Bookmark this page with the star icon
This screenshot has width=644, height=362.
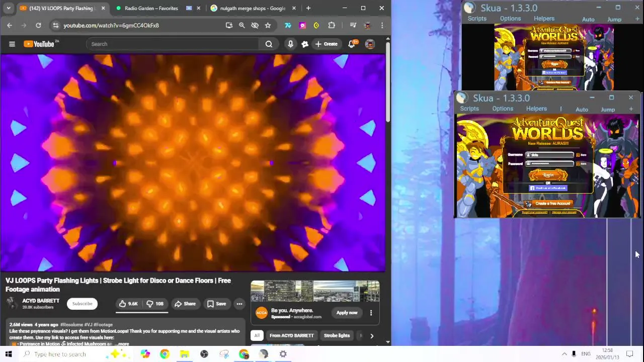coord(268,25)
